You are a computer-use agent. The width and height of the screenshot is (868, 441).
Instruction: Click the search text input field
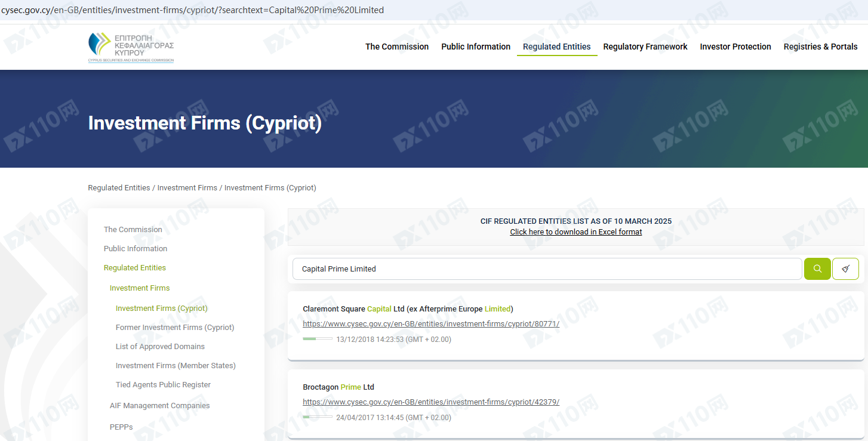[546, 269]
